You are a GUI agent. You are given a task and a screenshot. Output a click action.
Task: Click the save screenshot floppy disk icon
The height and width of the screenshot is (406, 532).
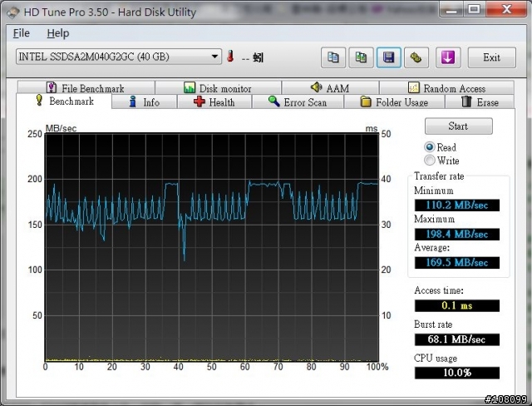389,57
